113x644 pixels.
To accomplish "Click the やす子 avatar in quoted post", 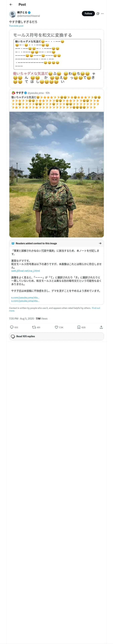I will (13, 93).
